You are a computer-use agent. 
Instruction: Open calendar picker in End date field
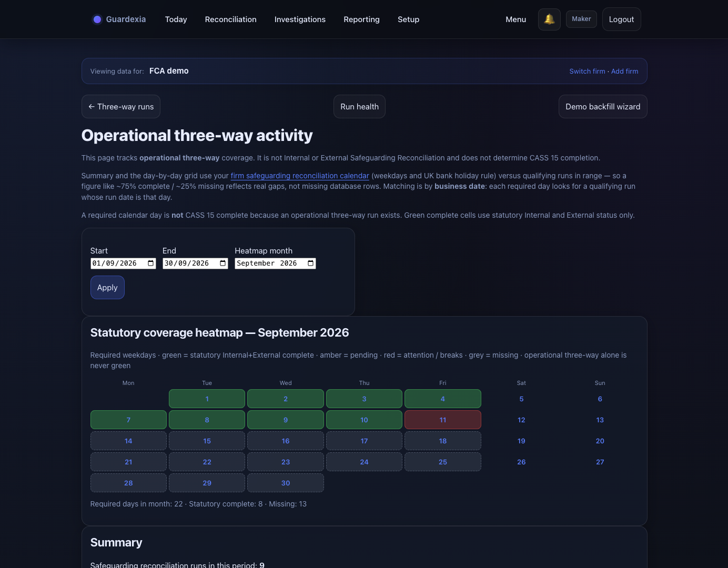tap(223, 263)
